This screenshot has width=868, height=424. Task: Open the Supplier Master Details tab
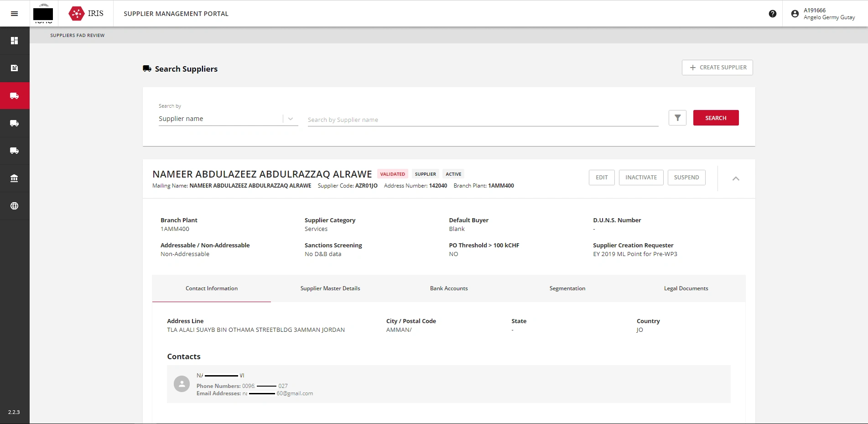pos(330,288)
